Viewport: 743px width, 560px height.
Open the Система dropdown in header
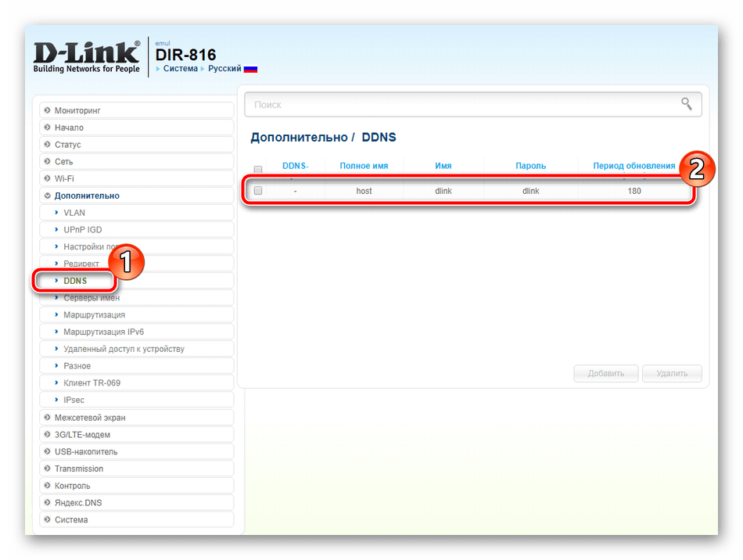point(180,69)
